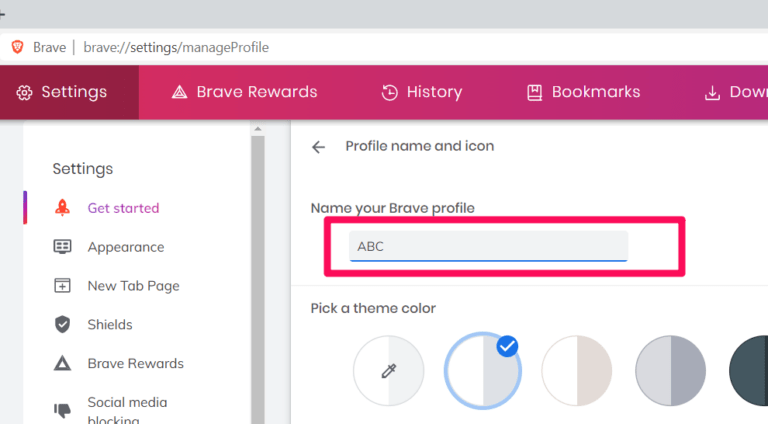The height and width of the screenshot is (424, 768).
Task: Open the Bookmarks tab
Action: (583, 92)
